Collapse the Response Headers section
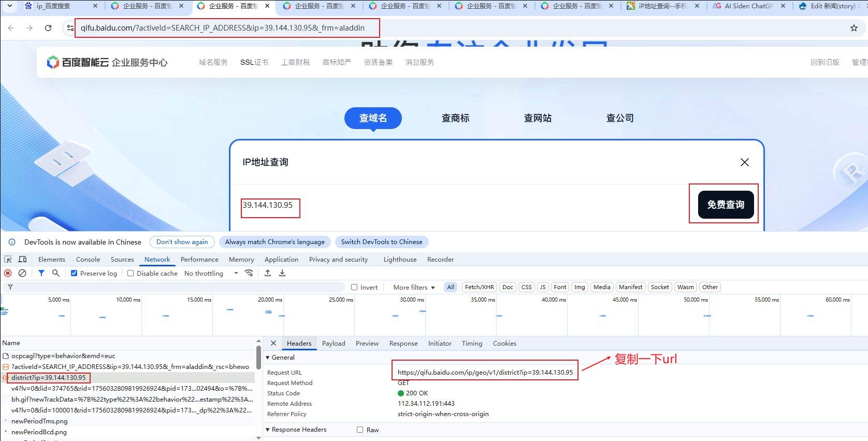 (x=296, y=430)
